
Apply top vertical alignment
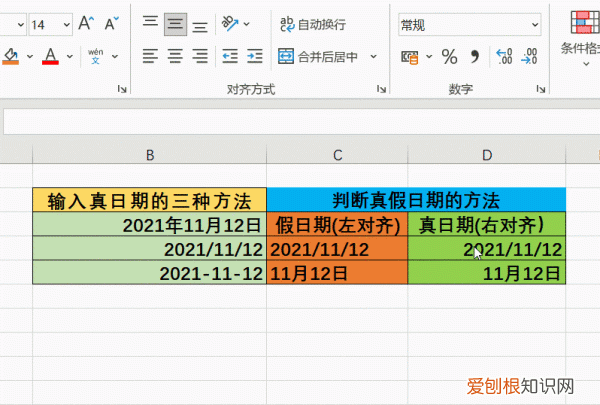tap(150, 24)
